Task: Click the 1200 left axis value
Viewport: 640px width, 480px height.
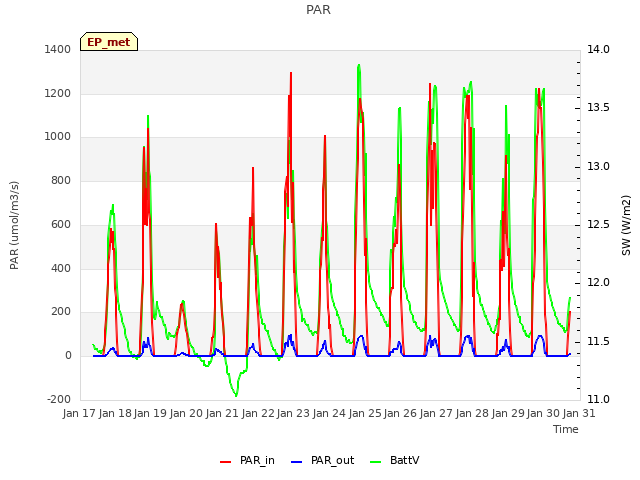Action: point(58,93)
